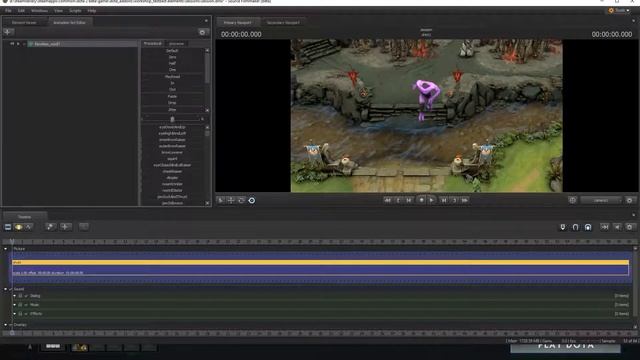The height and width of the screenshot is (360, 640).
Task: Toggle the Sound track group checkmark
Action: 11,289
